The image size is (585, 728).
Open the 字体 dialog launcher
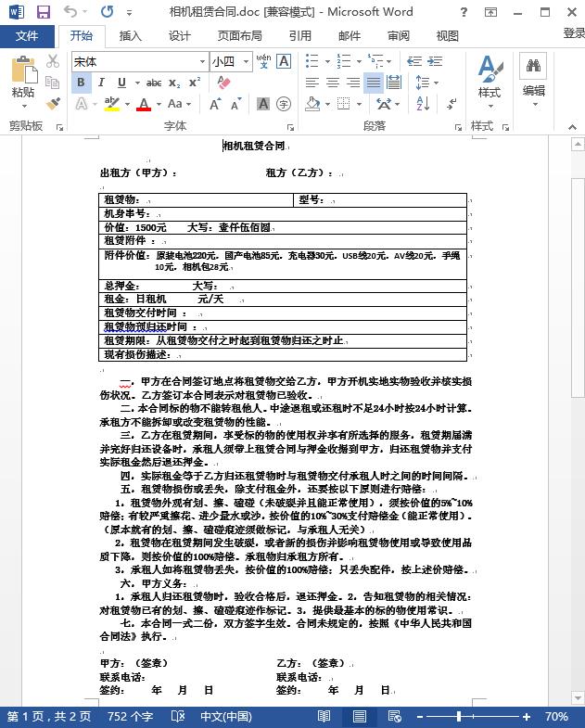coord(290,127)
